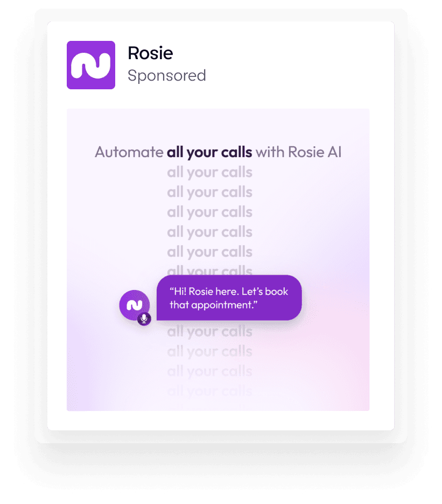Click the faintest bottom "all your calls" line

pyautogui.click(x=209, y=391)
